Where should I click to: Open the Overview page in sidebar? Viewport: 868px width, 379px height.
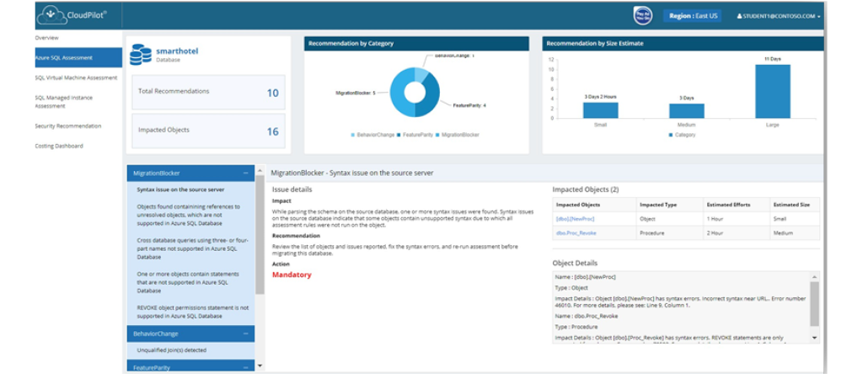(x=47, y=38)
